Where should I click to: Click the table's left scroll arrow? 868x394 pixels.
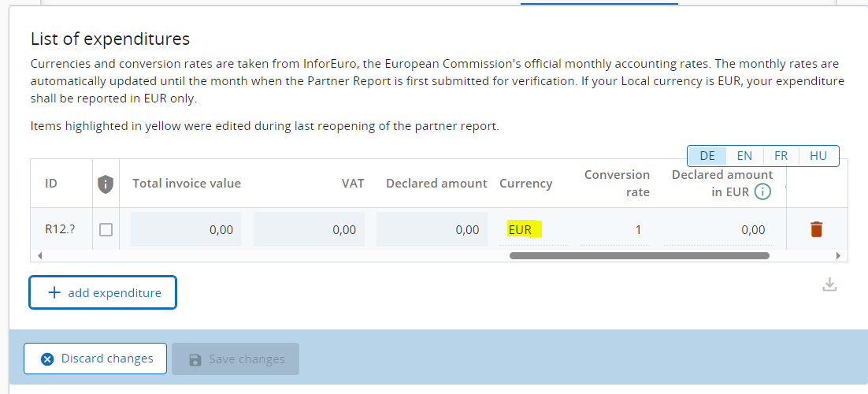click(x=39, y=255)
